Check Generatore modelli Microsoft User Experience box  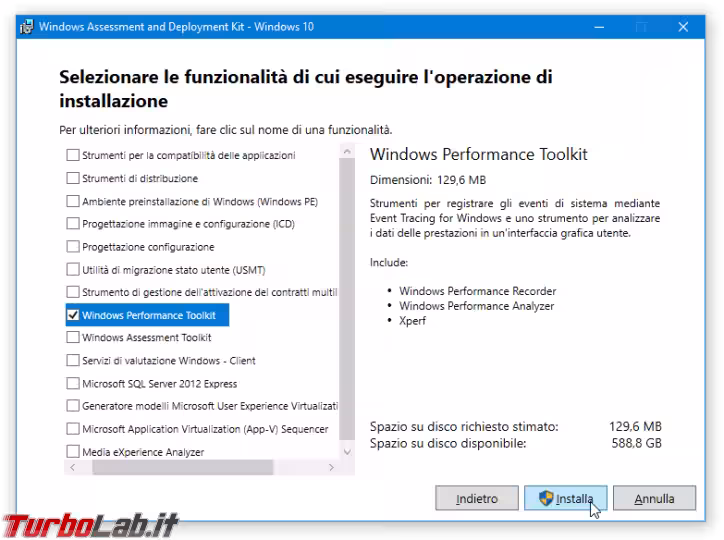72,406
